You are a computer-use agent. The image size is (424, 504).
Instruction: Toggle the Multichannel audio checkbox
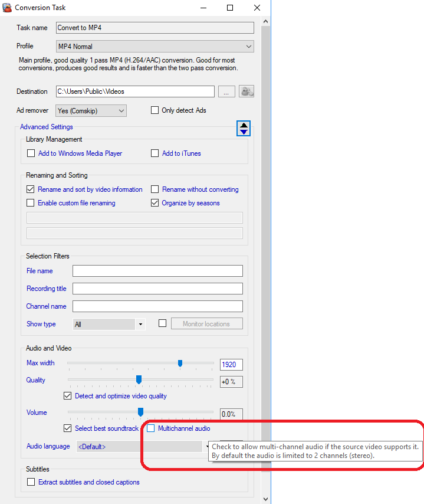click(x=151, y=428)
